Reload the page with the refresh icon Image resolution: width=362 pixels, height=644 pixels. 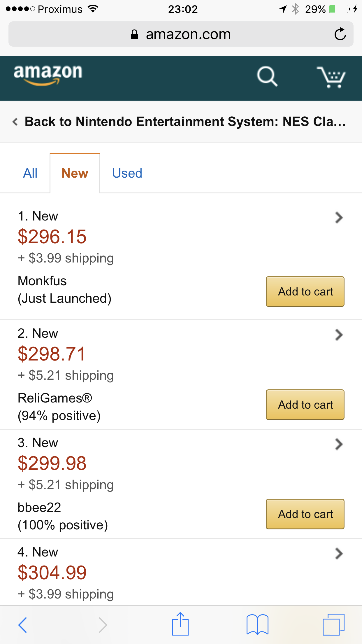tap(340, 34)
